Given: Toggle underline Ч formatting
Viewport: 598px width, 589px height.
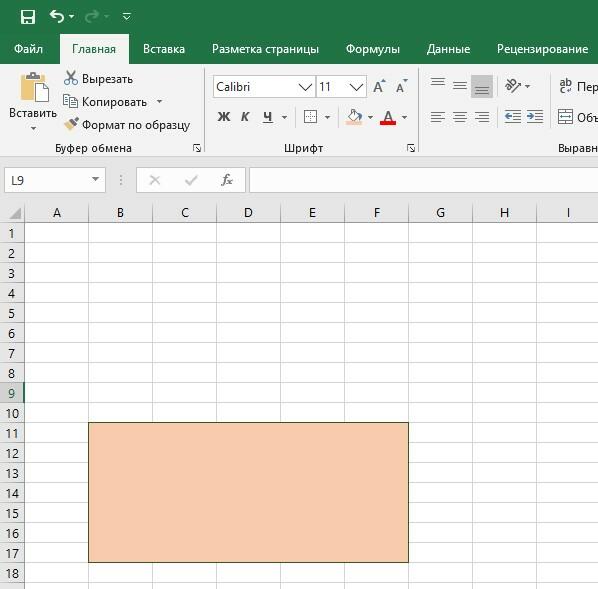Looking at the screenshot, I should 268,117.
